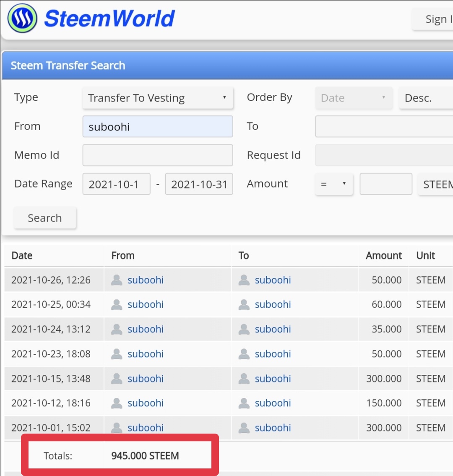Click To user icon in 2021-10-12 row
453x476 pixels.
(244, 403)
